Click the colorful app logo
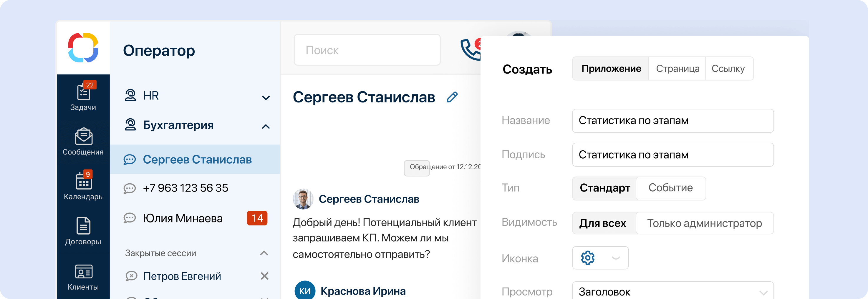Screen dimensions: 868x299 coord(83,47)
